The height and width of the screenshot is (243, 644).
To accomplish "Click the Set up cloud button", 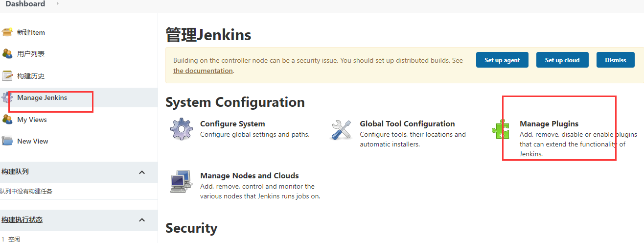I will tap(562, 60).
